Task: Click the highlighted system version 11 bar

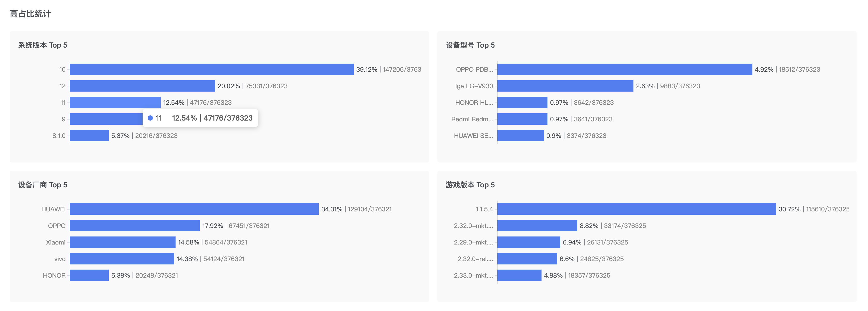Action: point(115,102)
